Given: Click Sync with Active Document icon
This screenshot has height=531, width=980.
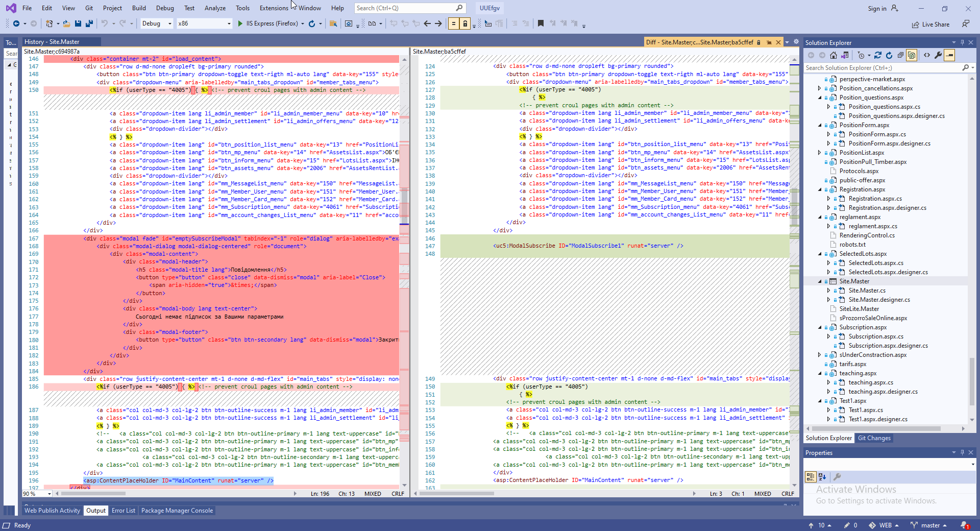Looking at the screenshot, I should coord(877,55).
